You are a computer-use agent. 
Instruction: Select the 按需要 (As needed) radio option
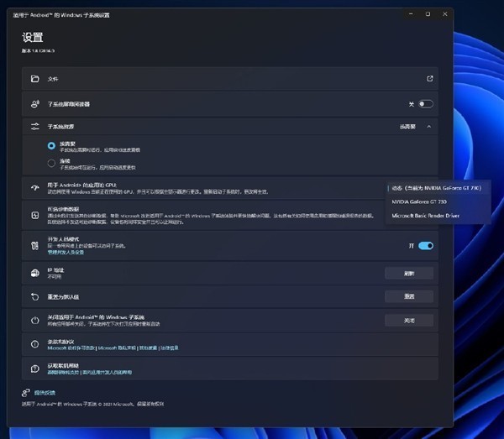point(52,145)
